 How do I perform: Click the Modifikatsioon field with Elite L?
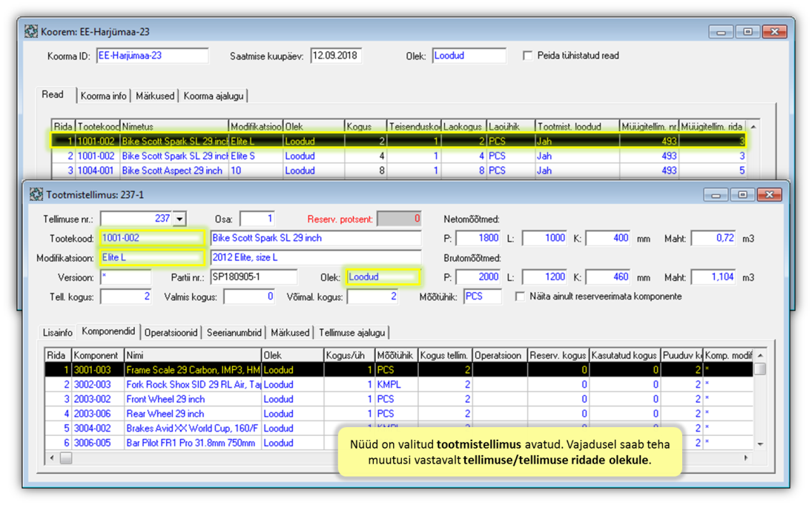tap(152, 257)
